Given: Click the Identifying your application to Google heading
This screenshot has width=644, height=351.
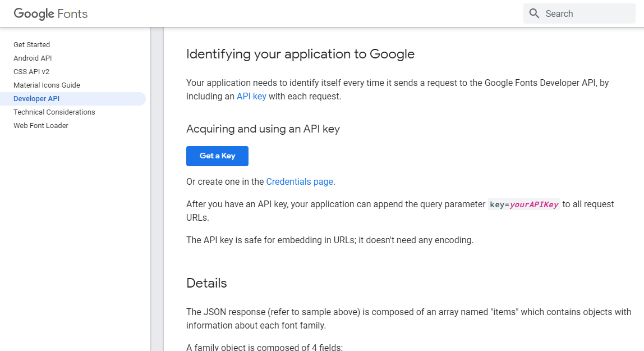Looking at the screenshot, I should (300, 54).
